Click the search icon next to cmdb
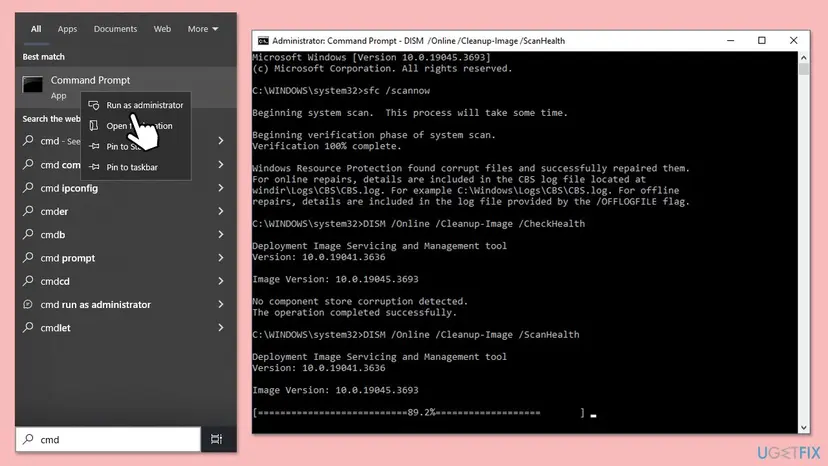 (28, 234)
